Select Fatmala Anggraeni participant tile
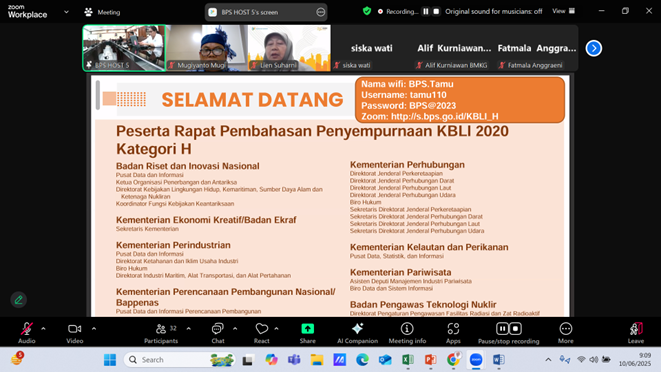This screenshot has width=661, height=372. pyautogui.click(x=537, y=48)
